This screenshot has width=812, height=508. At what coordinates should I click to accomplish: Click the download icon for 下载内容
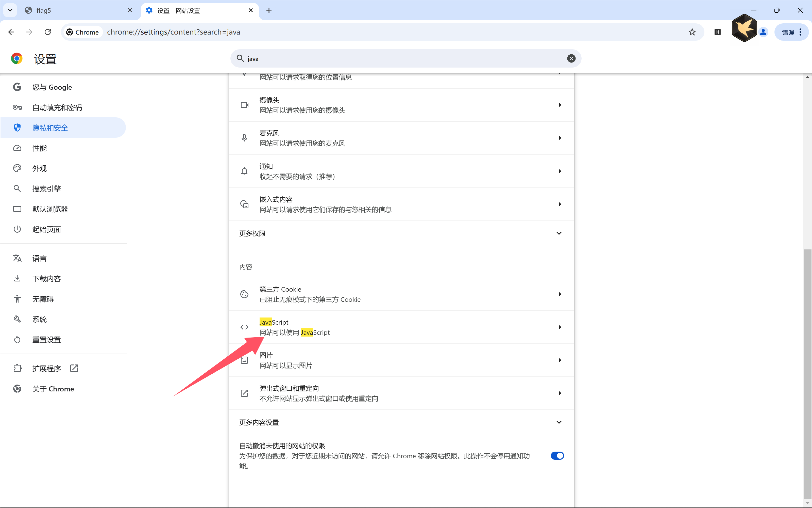click(x=17, y=278)
